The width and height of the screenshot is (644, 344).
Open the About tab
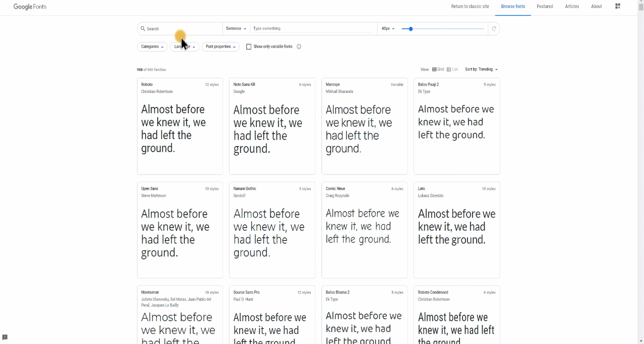click(596, 7)
